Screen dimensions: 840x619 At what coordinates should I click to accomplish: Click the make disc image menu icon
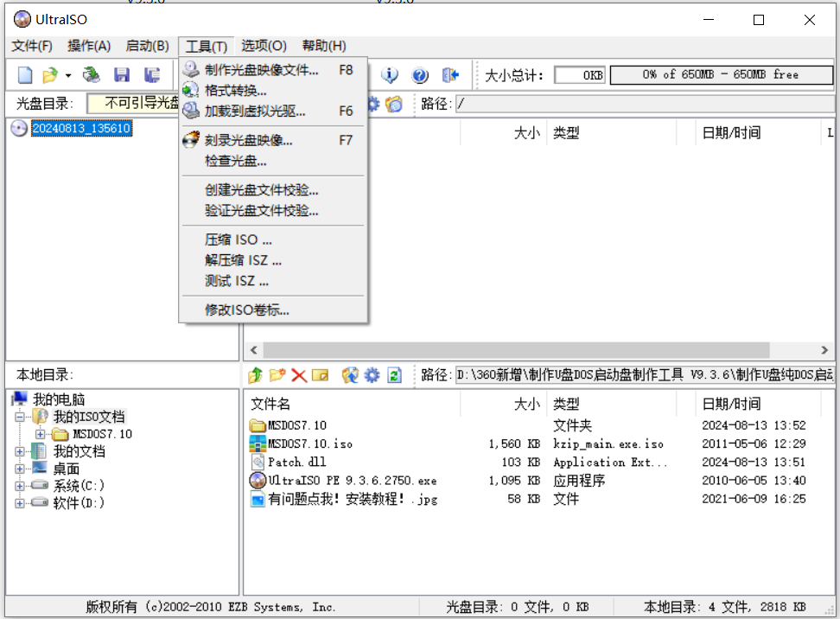coord(191,70)
